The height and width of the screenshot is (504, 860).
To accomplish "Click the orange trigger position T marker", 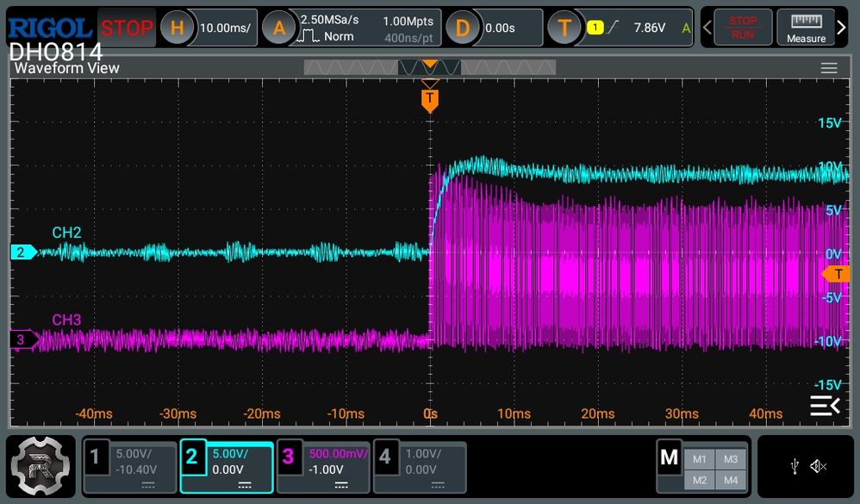I will coord(430,100).
